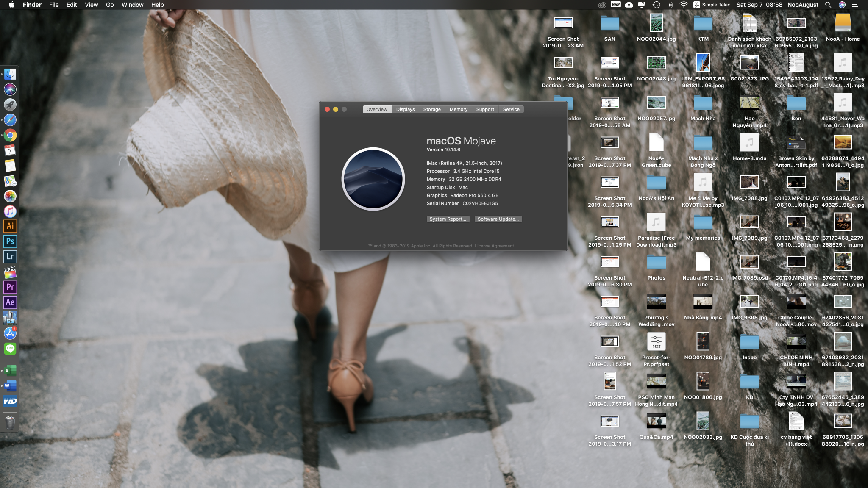The image size is (868, 488).
Task: Open the Go menu in menu bar
Action: point(110,5)
